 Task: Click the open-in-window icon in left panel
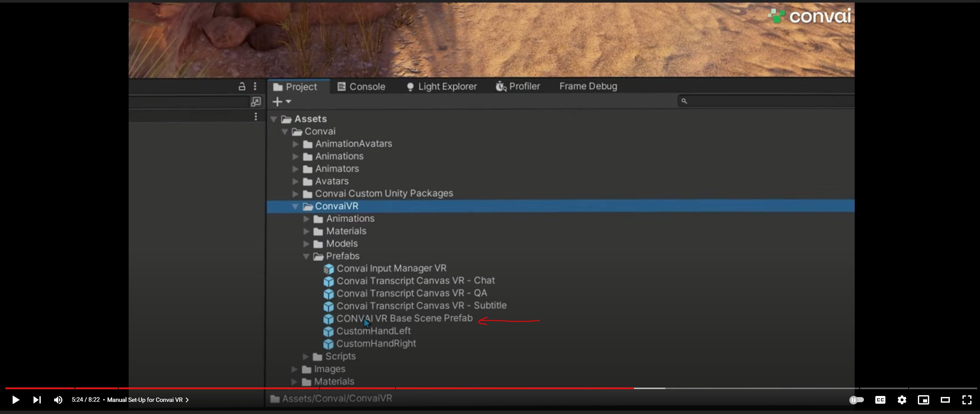pyautogui.click(x=256, y=102)
